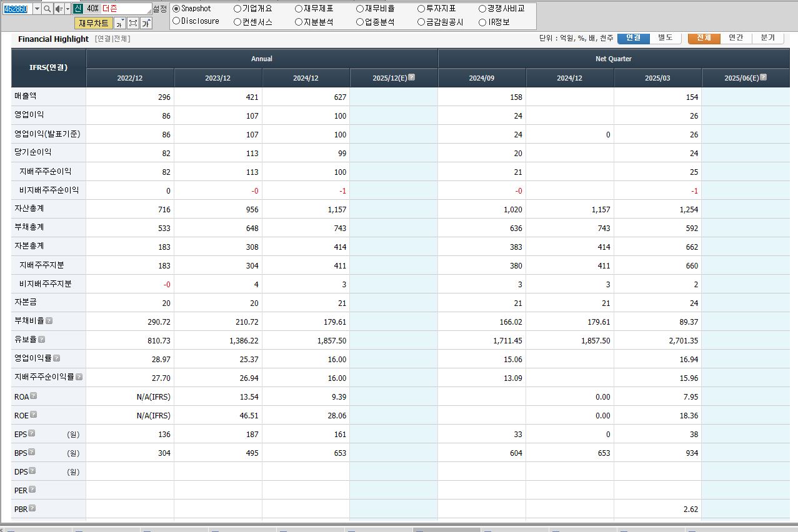
Task: Click help icon beside 유보율
Action: (x=41, y=340)
